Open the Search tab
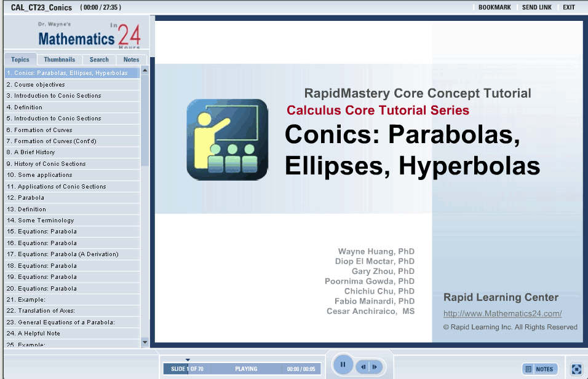This screenshot has height=379, width=588. [x=99, y=60]
